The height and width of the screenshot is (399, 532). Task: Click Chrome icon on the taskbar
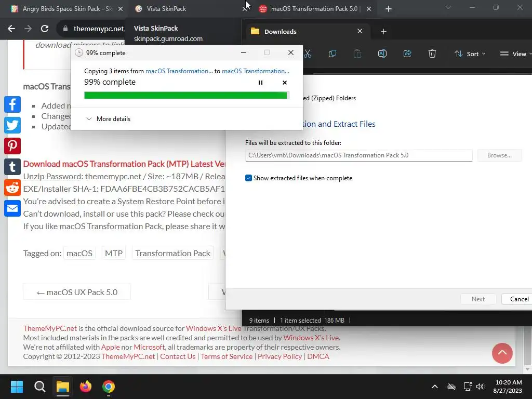coord(109,387)
